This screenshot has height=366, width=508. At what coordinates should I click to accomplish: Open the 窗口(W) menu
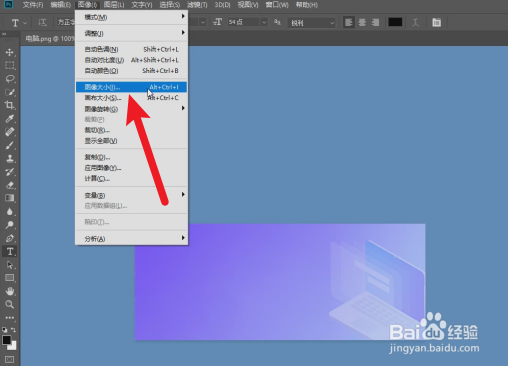click(277, 5)
